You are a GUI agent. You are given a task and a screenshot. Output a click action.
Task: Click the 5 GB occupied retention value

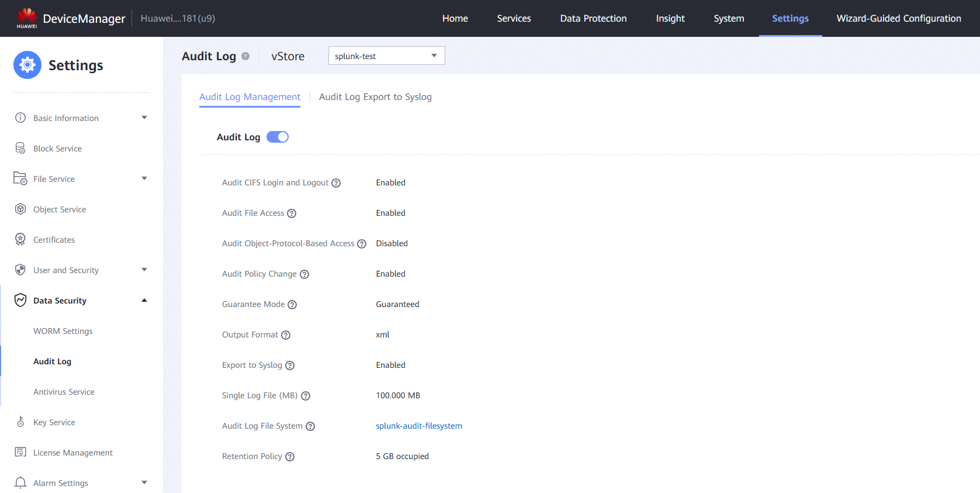[402, 456]
